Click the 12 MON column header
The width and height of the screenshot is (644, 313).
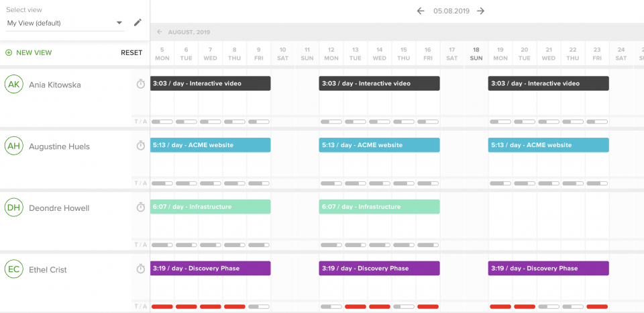[x=331, y=54]
